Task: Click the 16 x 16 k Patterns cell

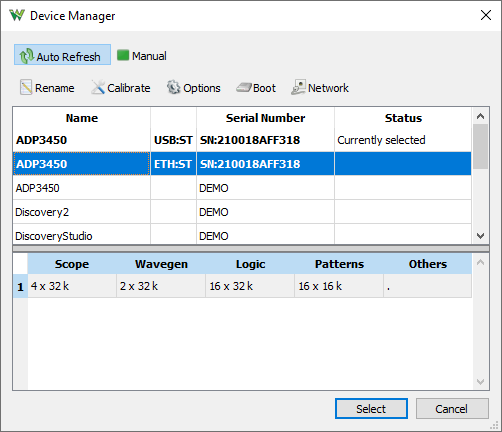Action: point(339,286)
